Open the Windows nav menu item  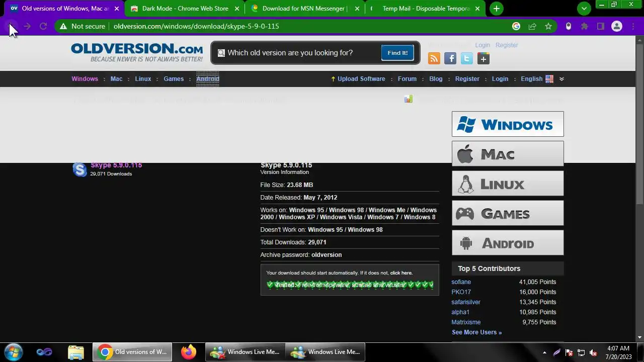[x=85, y=79]
